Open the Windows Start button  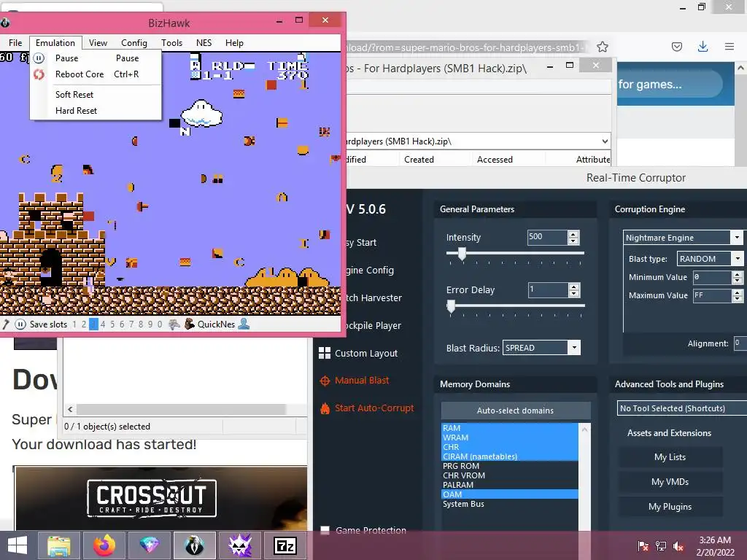[x=18, y=545]
